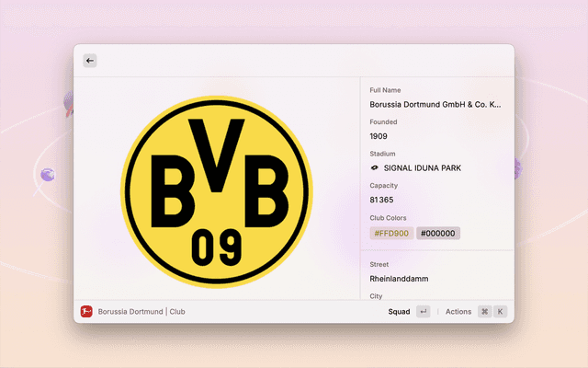
Task: Click the SIGNAL IDUNA PARK stadium name
Action: (423, 168)
